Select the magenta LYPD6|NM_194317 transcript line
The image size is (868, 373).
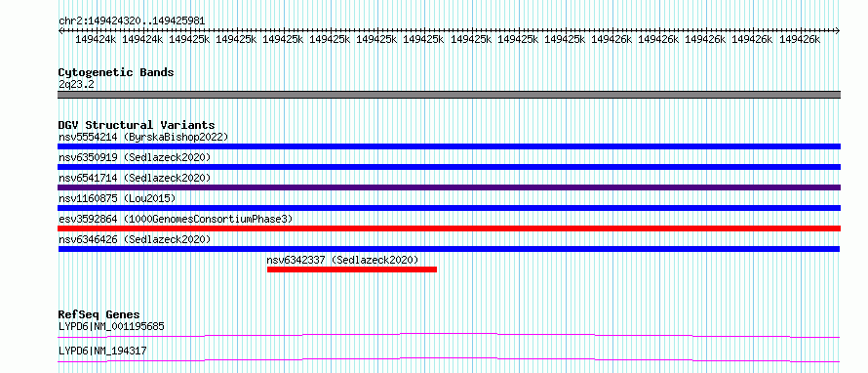coord(449,359)
